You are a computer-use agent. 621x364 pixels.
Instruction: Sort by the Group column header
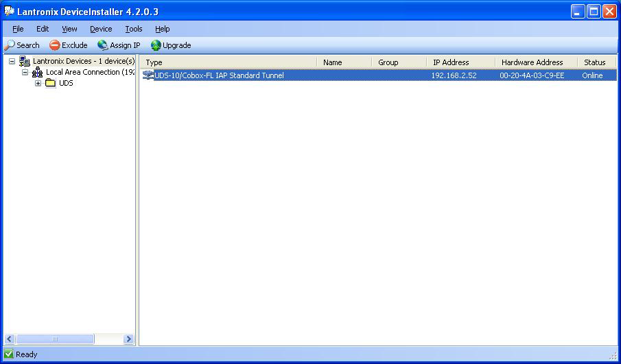coord(399,62)
